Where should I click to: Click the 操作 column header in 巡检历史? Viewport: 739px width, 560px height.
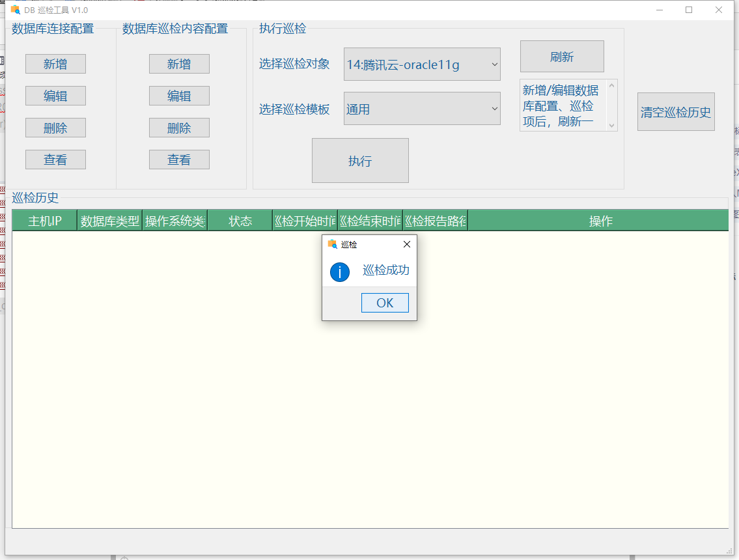click(x=600, y=221)
